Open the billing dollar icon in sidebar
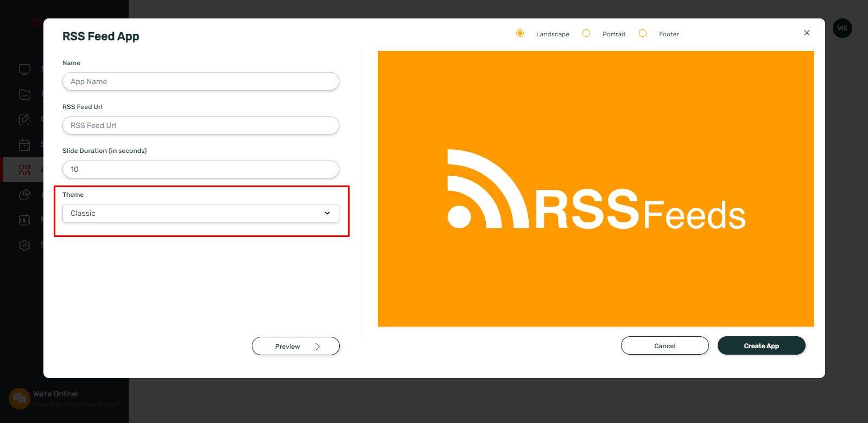This screenshot has height=423, width=868. (x=24, y=220)
